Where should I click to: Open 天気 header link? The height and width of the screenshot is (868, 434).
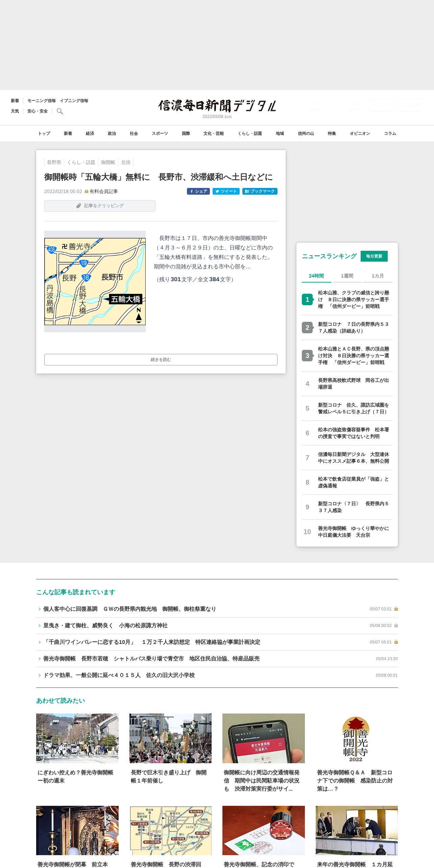pyautogui.click(x=15, y=111)
